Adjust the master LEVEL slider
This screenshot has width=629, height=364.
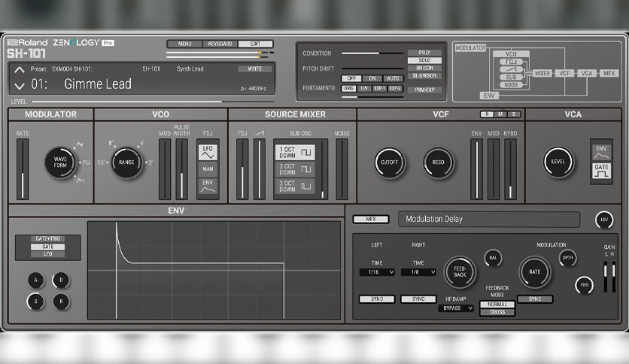153,102
